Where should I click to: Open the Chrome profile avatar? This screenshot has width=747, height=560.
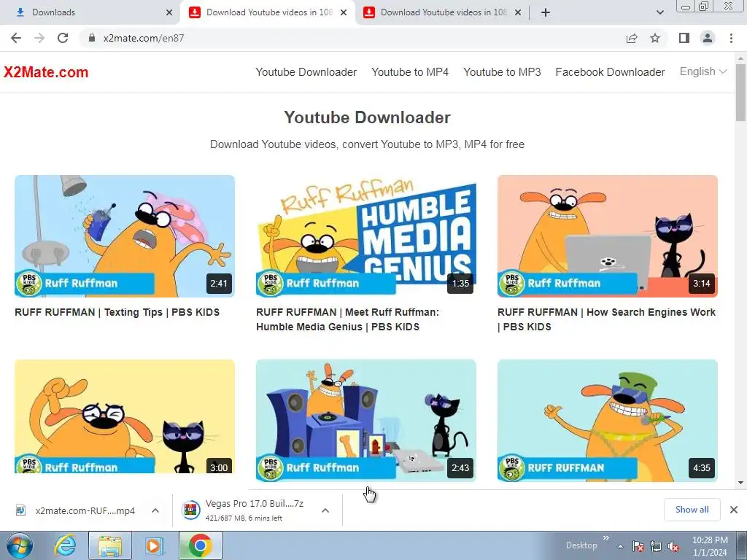tap(708, 38)
